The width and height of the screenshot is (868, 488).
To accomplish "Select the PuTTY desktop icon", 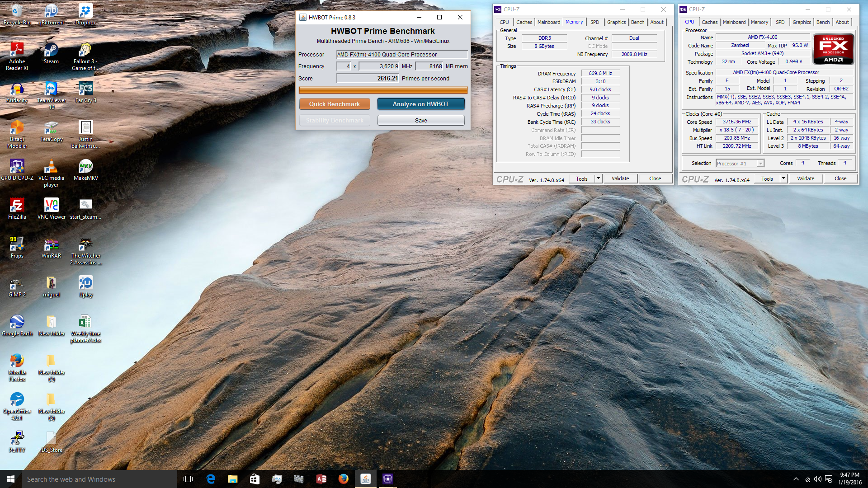I will (17, 442).
